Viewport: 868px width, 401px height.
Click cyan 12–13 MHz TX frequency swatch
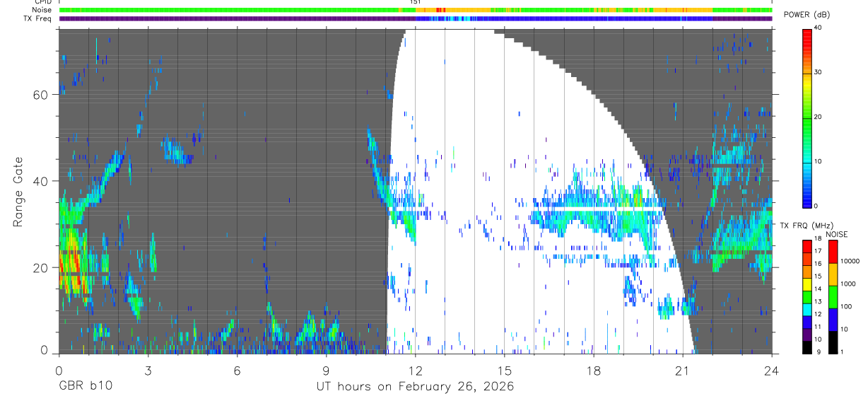point(808,309)
